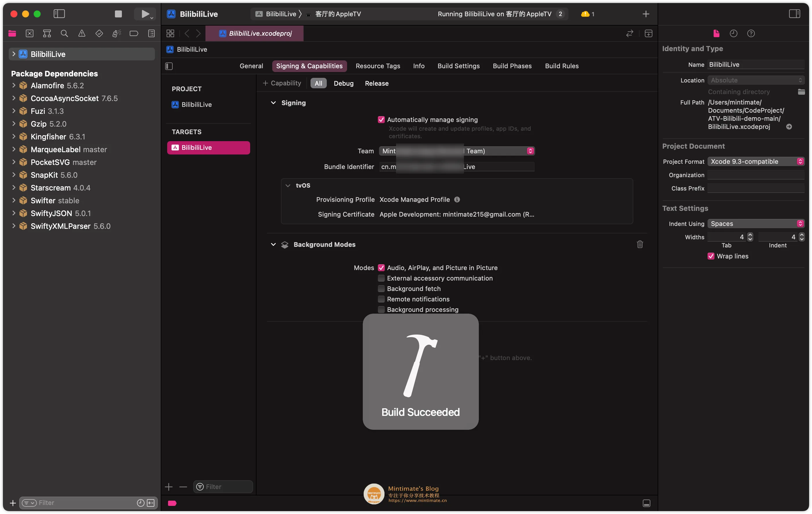Image resolution: width=812 pixels, height=514 pixels.
Task: Show the quick help inspector
Action: coord(751,33)
